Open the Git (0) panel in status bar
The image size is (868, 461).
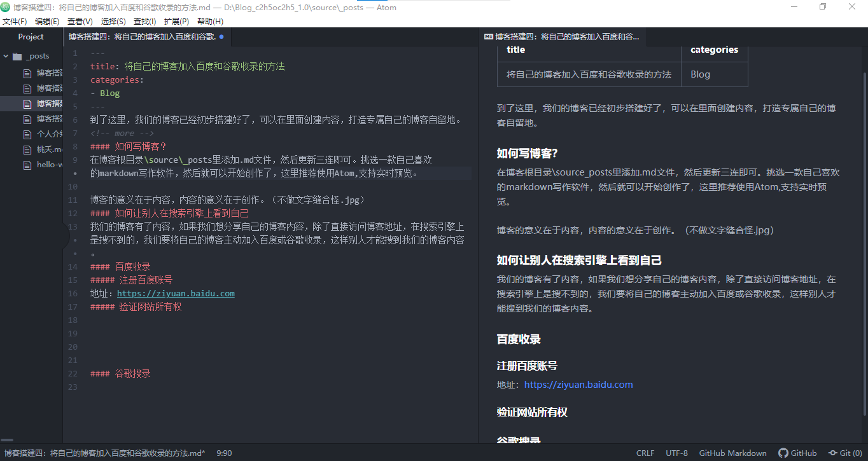coord(845,453)
